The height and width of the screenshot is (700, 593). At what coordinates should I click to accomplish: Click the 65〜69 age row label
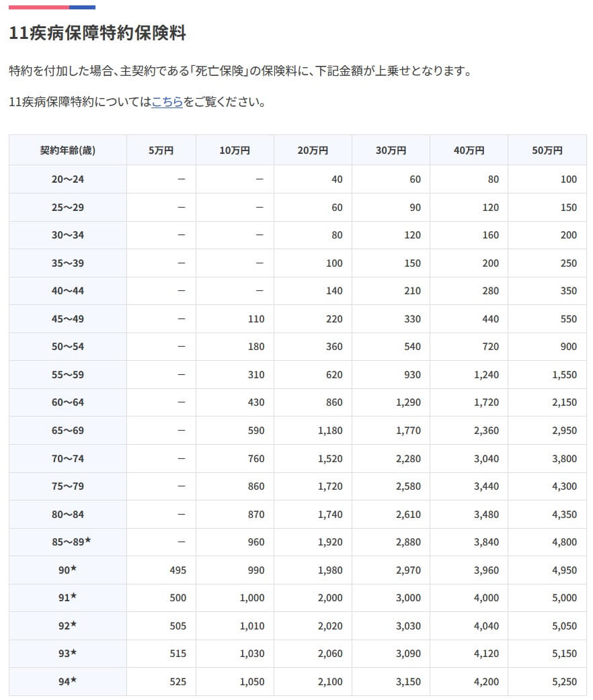67,431
